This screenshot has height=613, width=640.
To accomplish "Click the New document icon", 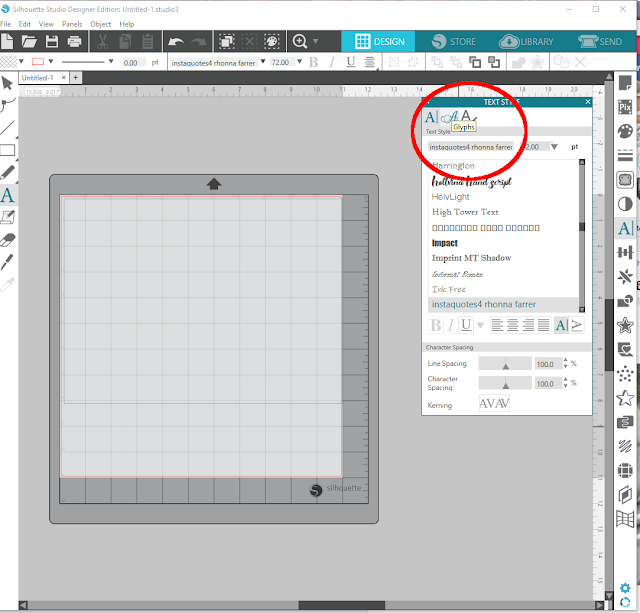I will coord(7,41).
